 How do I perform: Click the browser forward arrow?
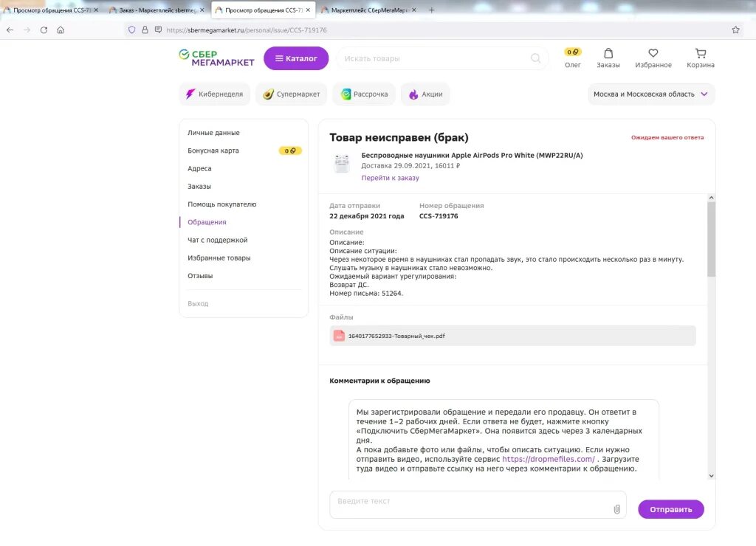[x=27, y=30]
